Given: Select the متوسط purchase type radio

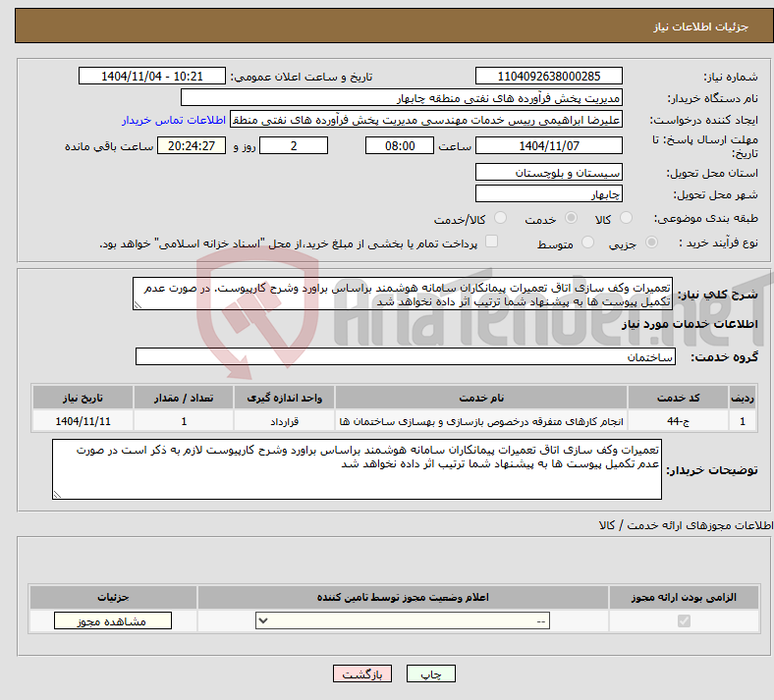Looking at the screenshot, I should [587, 242].
